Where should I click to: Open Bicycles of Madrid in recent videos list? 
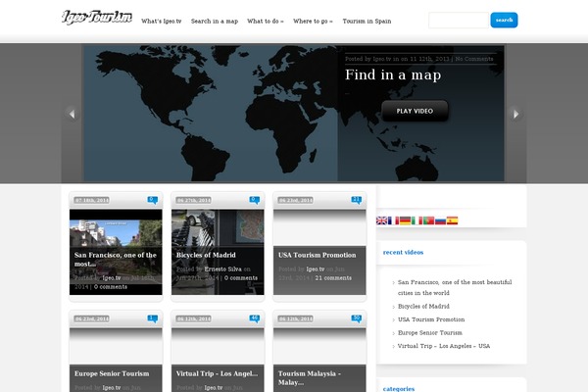click(423, 306)
